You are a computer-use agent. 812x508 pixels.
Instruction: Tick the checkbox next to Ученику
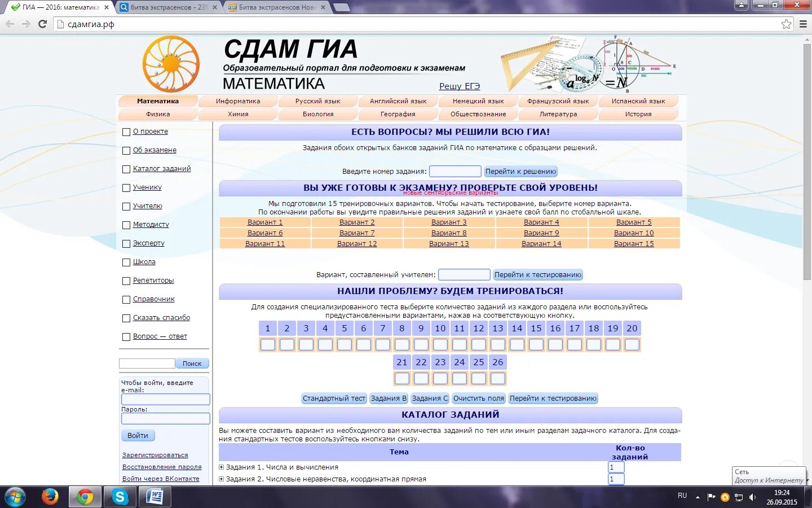[126, 188]
